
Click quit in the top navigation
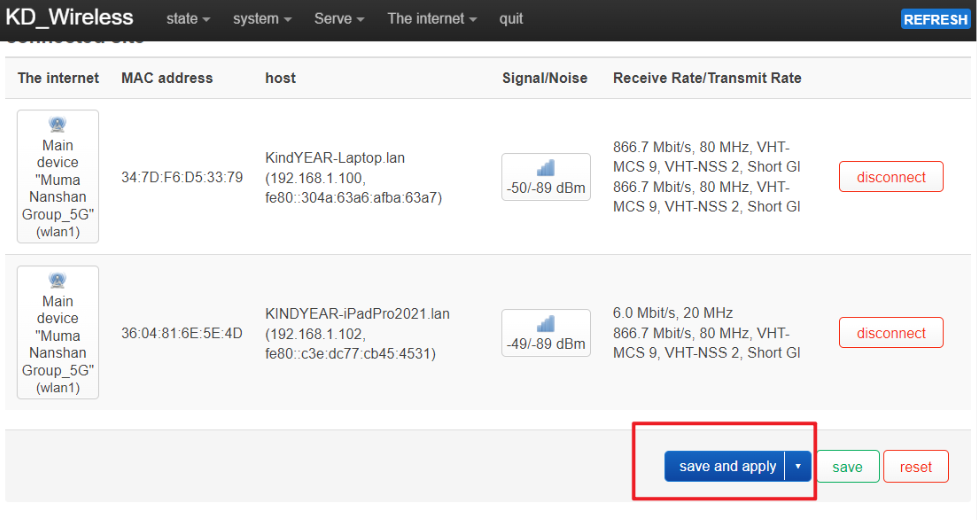pos(511,19)
